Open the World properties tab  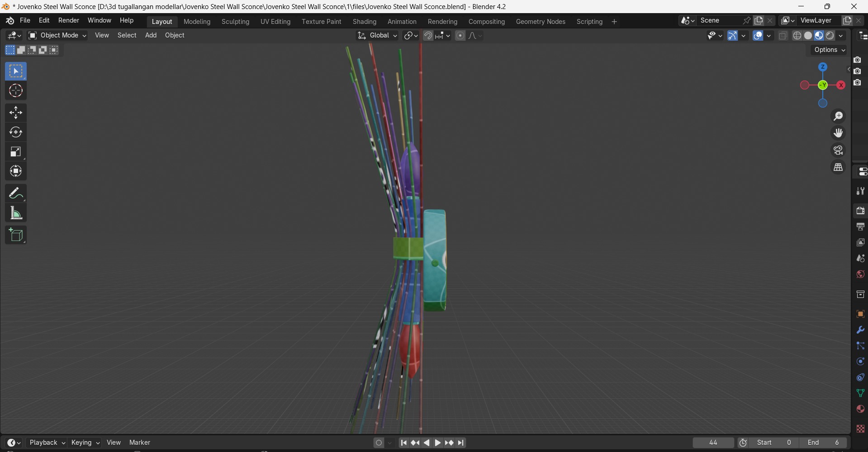click(x=860, y=274)
